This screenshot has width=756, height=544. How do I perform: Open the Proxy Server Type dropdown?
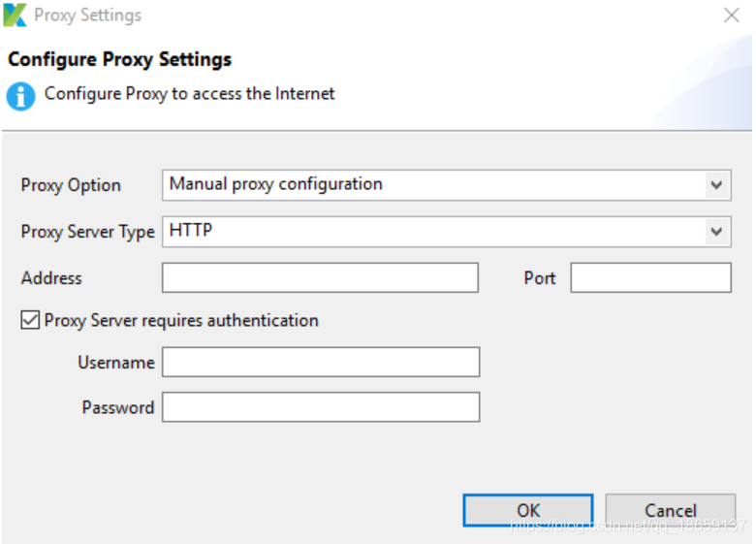tap(447, 232)
